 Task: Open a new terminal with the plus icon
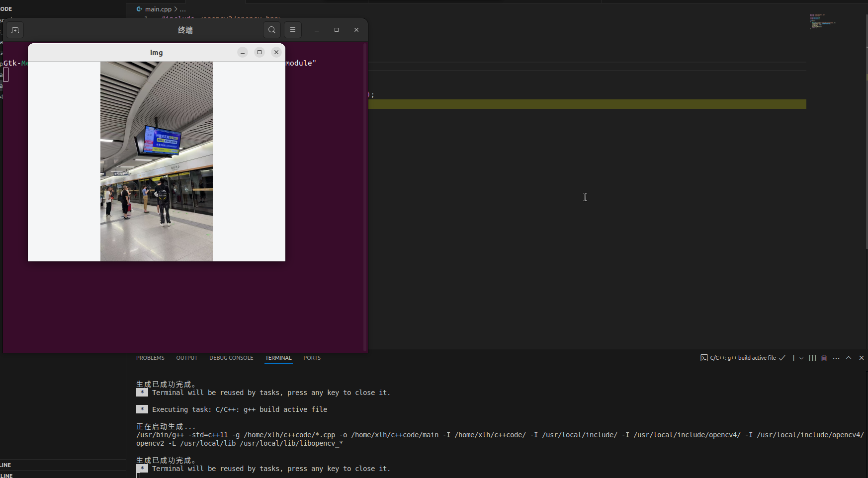point(793,358)
